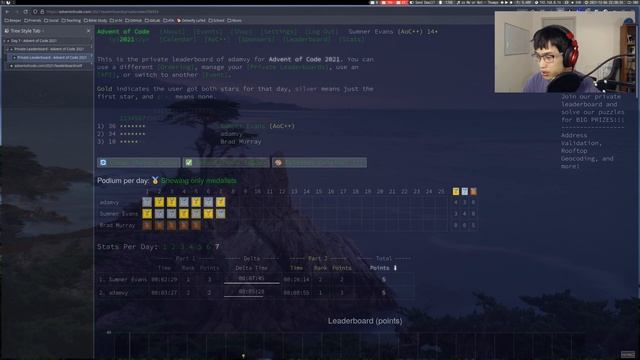Click the green 2021 year link
640x360 pixels.
[127, 40]
